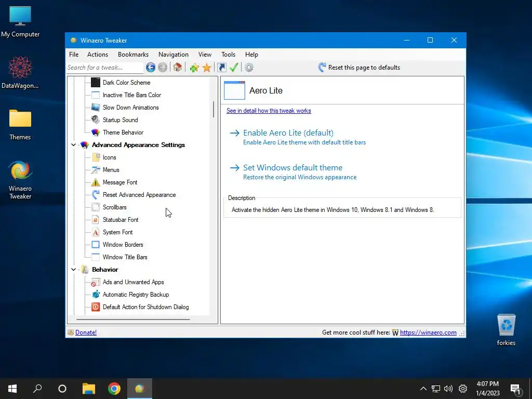Image resolution: width=532 pixels, height=399 pixels.
Task: Open the Navigation menu
Action: (x=174, y=54)
